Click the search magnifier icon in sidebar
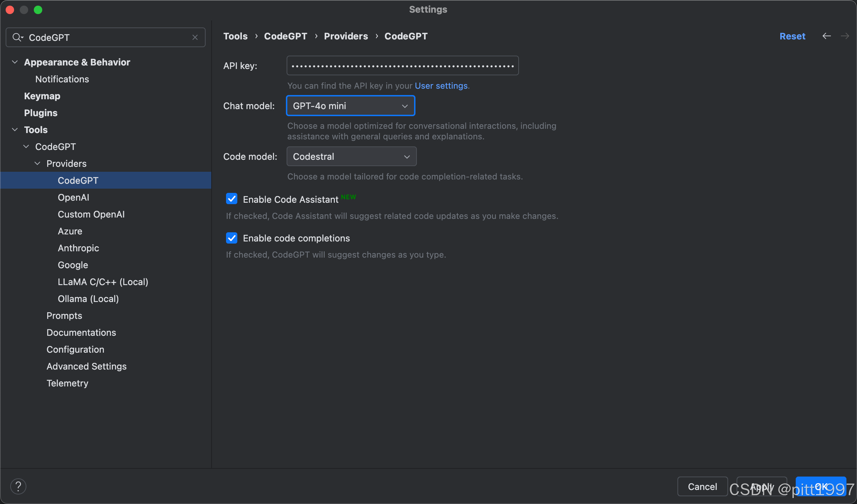Viewport: 857px width, 504px height. click(17, 37)
